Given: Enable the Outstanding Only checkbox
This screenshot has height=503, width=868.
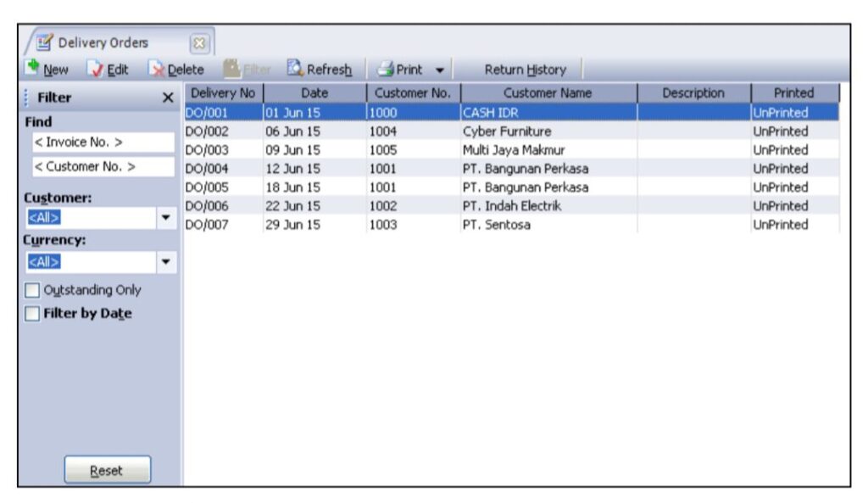Looking at the screenshot, I should pyautogui.click(x=32, y=290).
